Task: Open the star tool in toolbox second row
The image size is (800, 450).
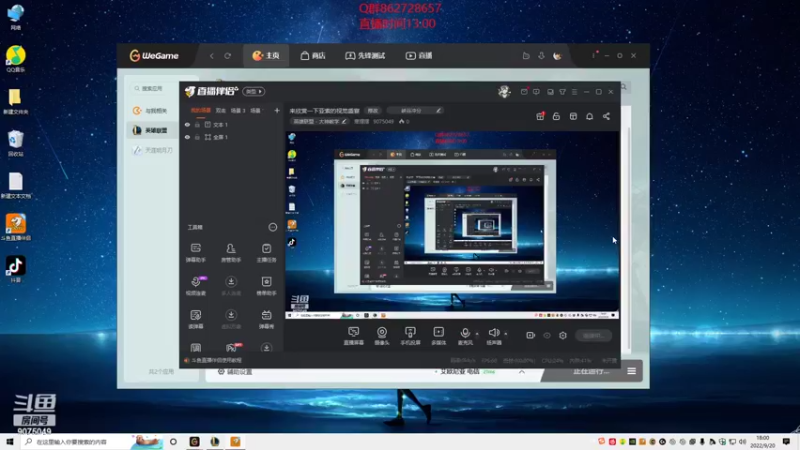Action: 266,286
